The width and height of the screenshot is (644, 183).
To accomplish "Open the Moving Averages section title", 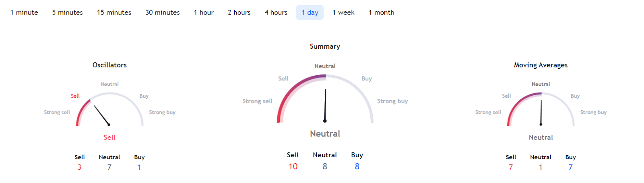I will point(541,65).
